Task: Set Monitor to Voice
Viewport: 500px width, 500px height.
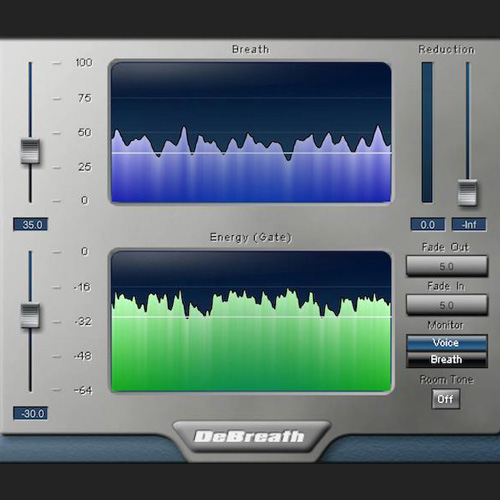Action: 447,343
